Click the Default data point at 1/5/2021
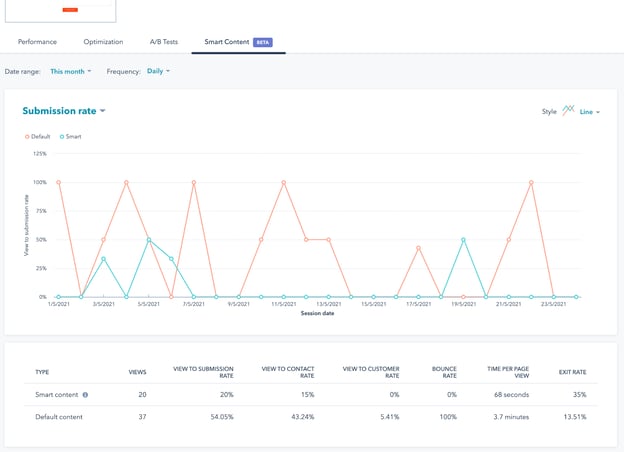 [59, 183]
